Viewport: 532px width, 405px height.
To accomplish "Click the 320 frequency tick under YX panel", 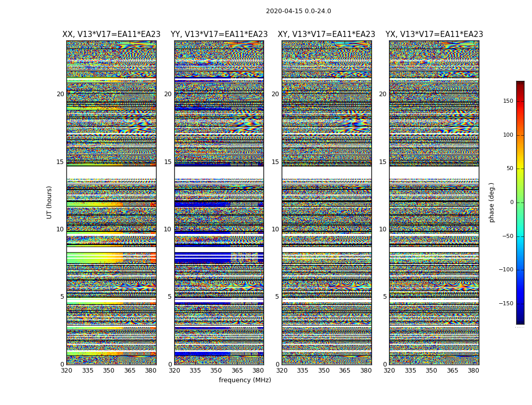I will (x=390, y=371).
